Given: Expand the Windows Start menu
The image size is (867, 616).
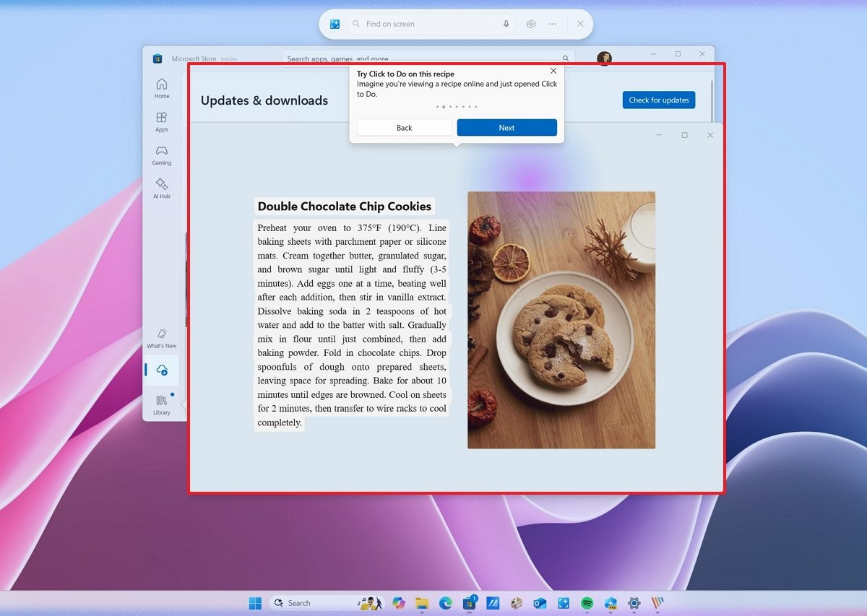Looking at the screenshot, I should point(254,602).
